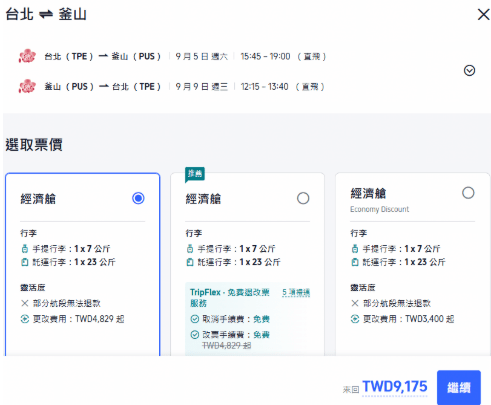Select the first economy fare radio button
Viewport: 491px width, 405px height.
tap(138, 198)
